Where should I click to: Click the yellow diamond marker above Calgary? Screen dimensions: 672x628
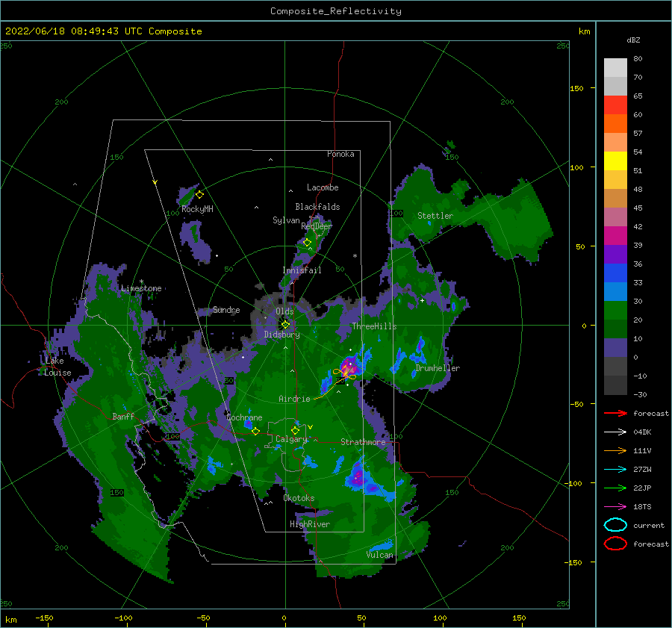pos(295,430)
